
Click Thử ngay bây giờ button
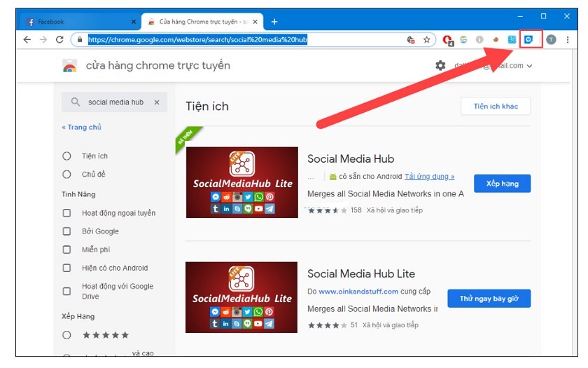coord(489,299)
